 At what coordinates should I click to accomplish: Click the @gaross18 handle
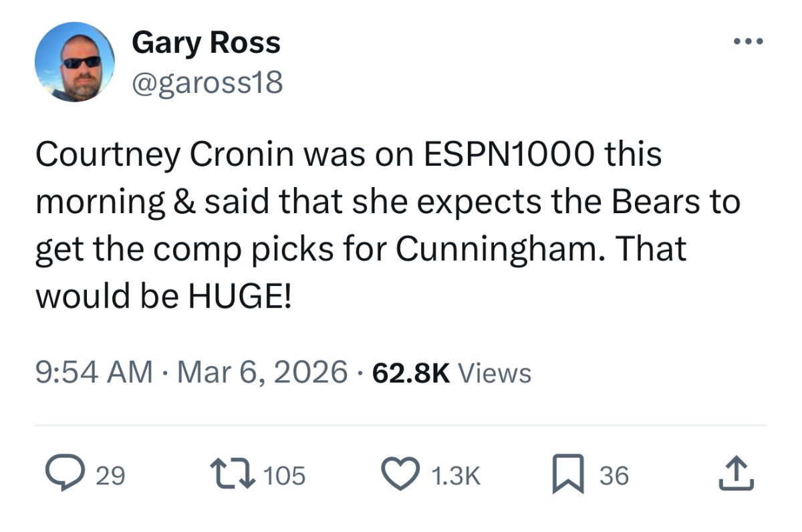(207, 84)
